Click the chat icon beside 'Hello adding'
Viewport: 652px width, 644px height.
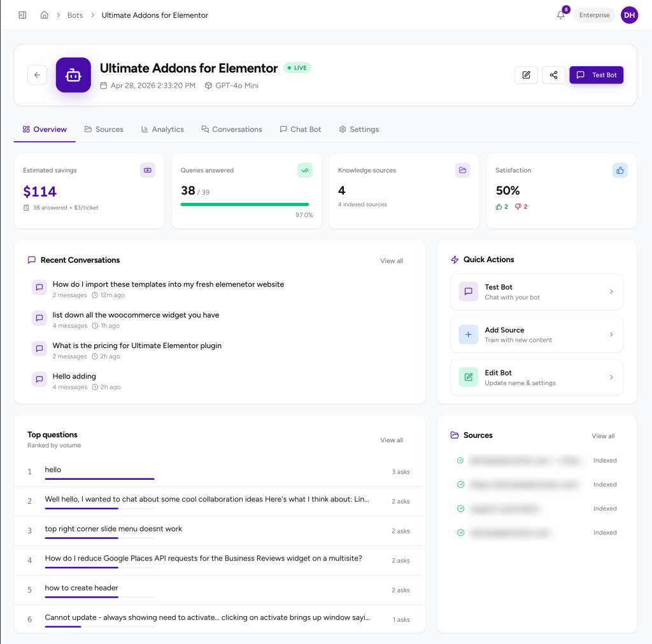[39, 379]
